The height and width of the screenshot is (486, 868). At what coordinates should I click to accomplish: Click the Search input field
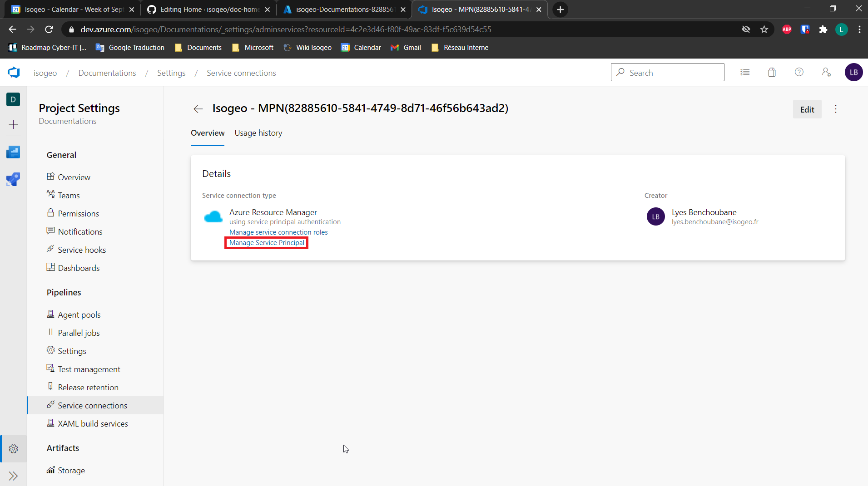coord(667,73)
